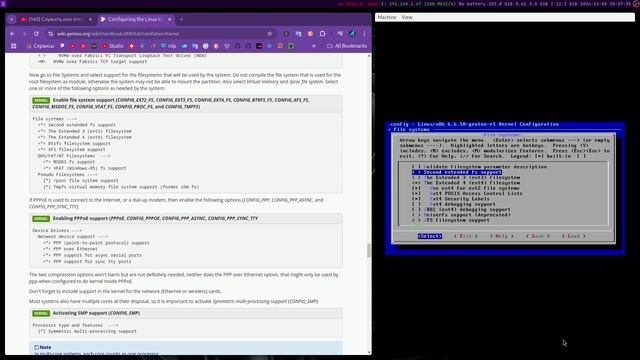
Task: Open the apps grid in bookmarks bar
Action: pyautogui.click(x=13, y=46)
